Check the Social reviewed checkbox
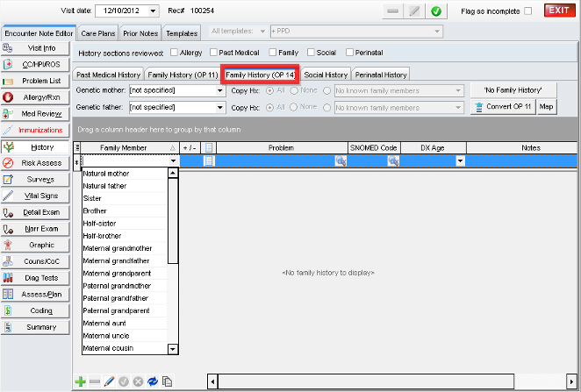Image resolution: width=581 pixels, height=392 pixels. pos(311,53)
